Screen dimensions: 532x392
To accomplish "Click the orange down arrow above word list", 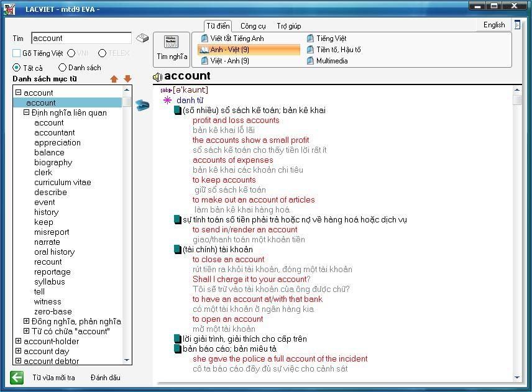I will tap(127, 79).
